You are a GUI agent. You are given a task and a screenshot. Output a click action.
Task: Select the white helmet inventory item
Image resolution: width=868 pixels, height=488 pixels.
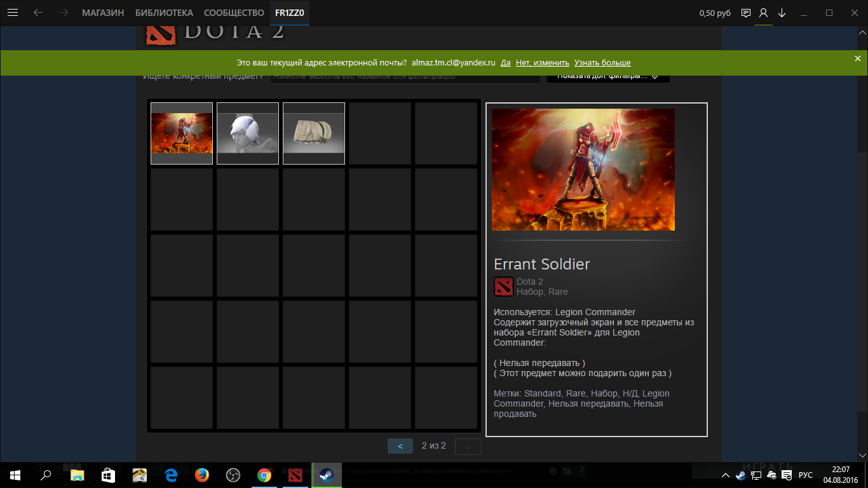click(x=248, y=133)
